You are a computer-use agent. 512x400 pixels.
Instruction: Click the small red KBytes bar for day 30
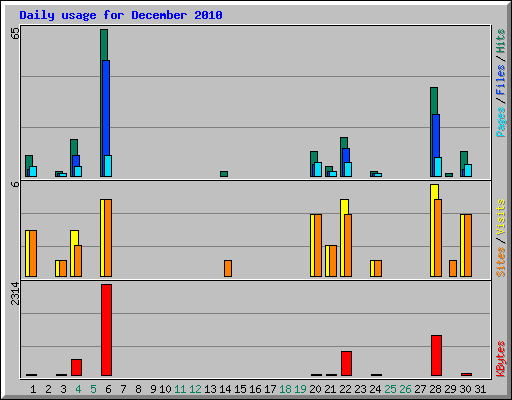[466, 374]
